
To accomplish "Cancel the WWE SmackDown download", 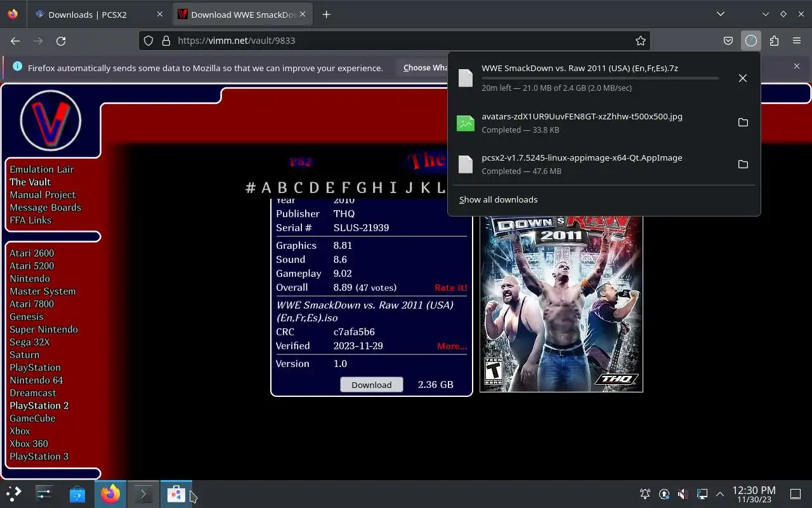I will (743, 78).
